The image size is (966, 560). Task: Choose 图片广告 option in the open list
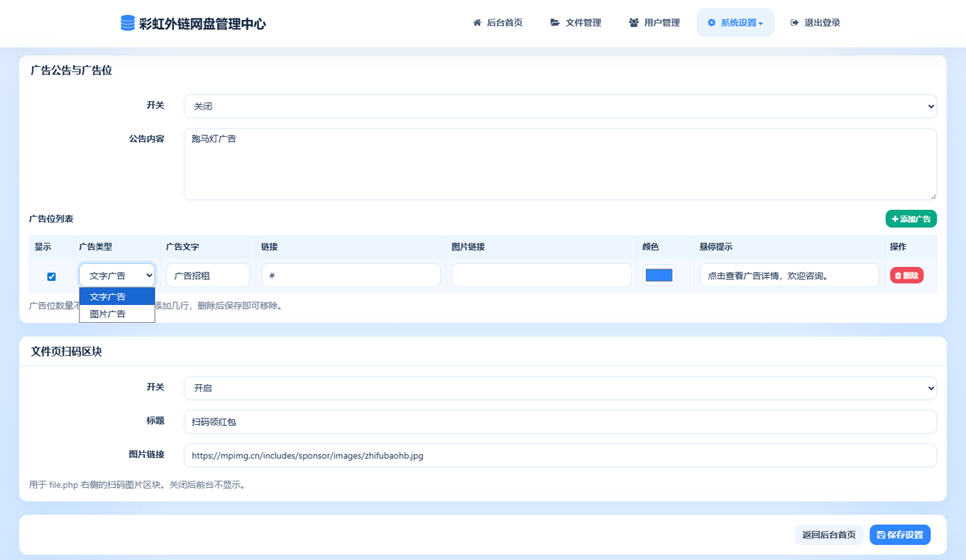point(117,314)
